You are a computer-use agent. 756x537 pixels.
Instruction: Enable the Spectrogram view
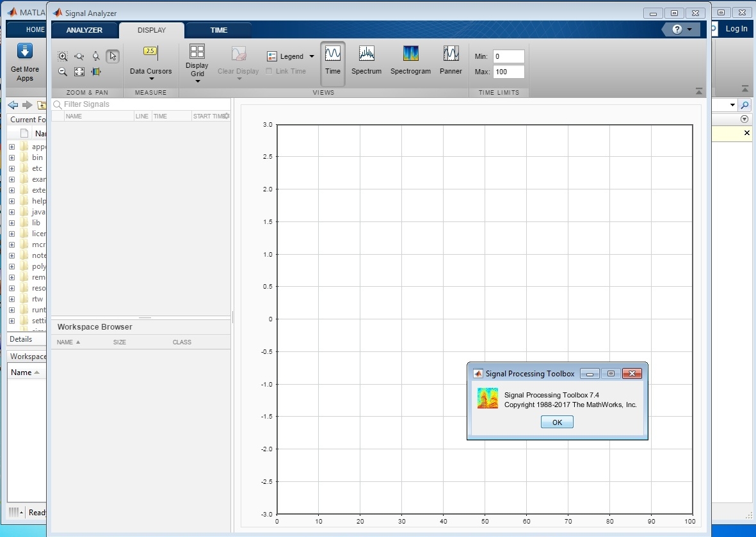[410, 60]
